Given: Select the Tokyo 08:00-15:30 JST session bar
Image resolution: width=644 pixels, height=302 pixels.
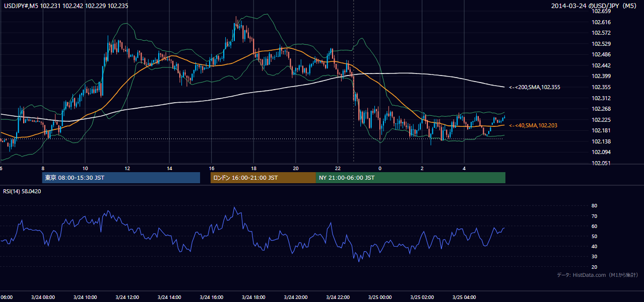Looking at the screenshot, I should pos(121,178).
